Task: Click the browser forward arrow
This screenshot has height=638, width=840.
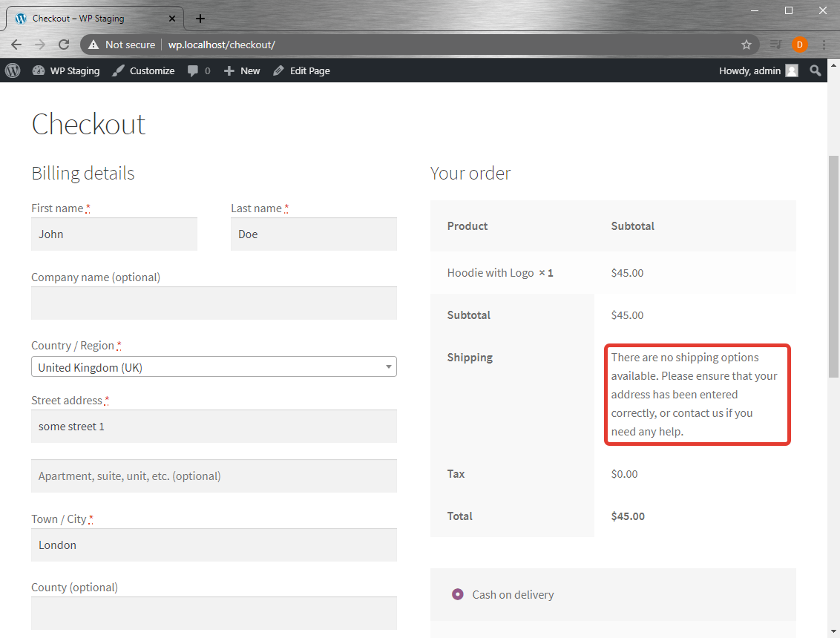Action: click(x=40, y=45)
